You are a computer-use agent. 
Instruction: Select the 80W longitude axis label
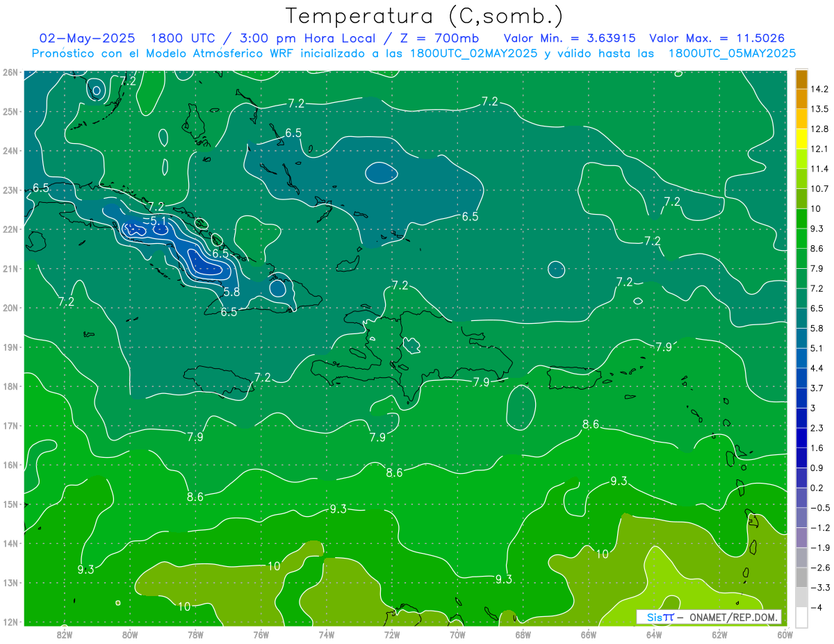click(x=130, y=634)
